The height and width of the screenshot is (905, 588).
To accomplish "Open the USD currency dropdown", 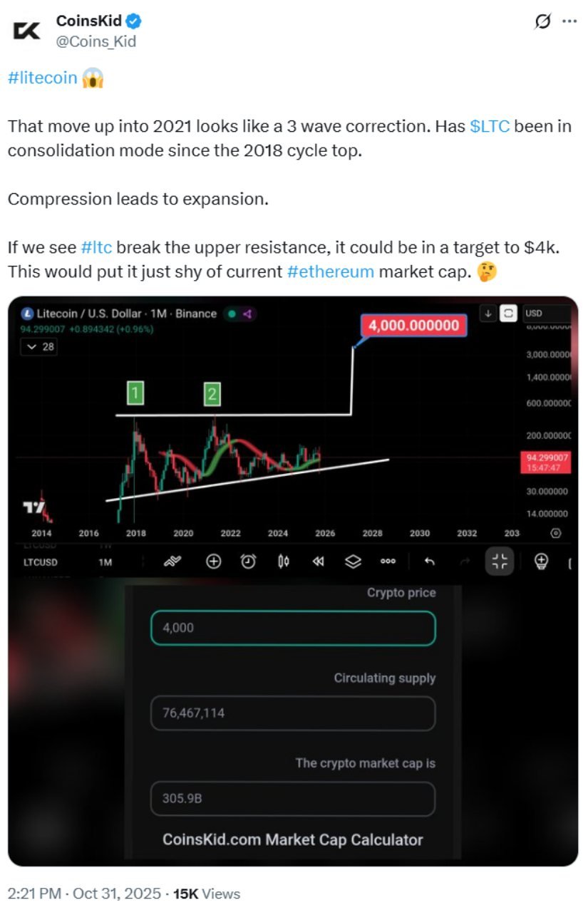I will click(546, 314).
